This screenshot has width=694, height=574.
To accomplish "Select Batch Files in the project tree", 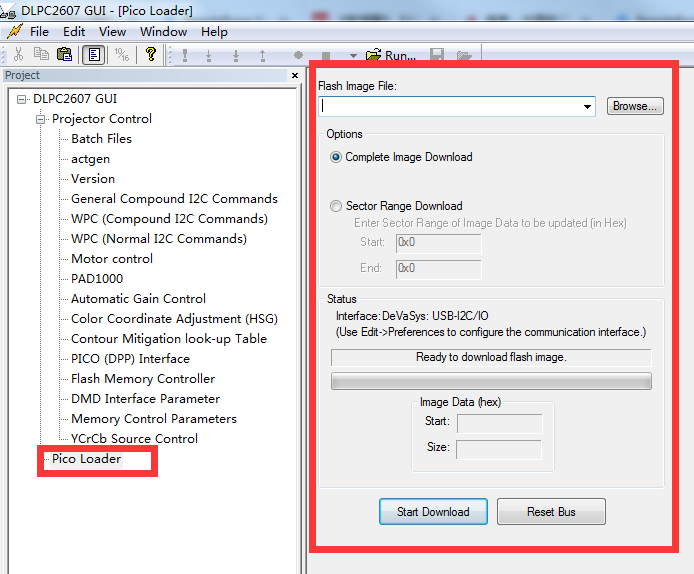I will point(101,139).
